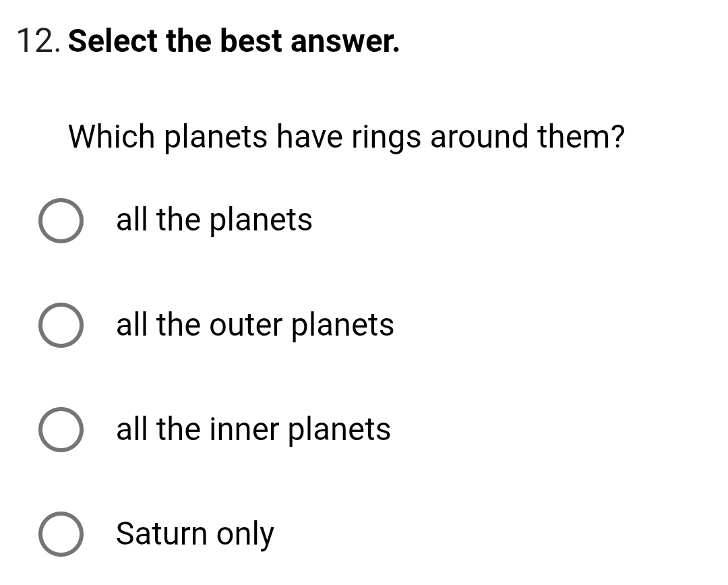Click the word 'inner' in the third option
This screenshot has width=728, height=585.
(245, 429)
